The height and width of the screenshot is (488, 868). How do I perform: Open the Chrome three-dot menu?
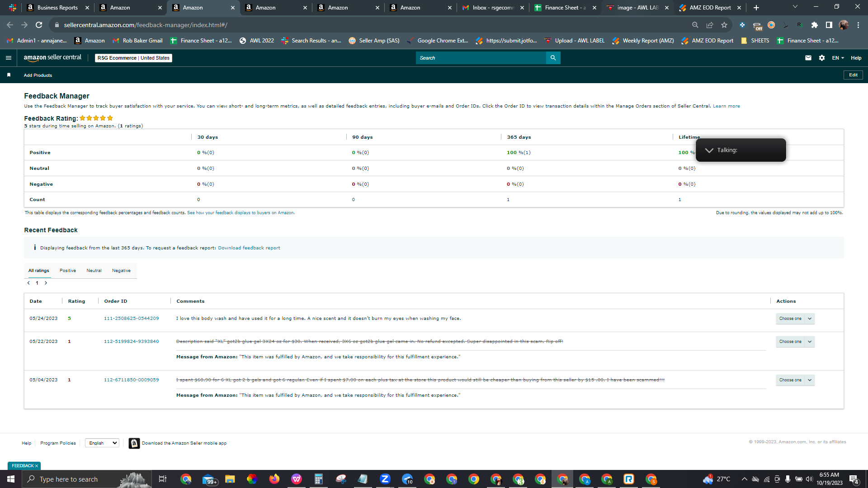tap(858, 25)
